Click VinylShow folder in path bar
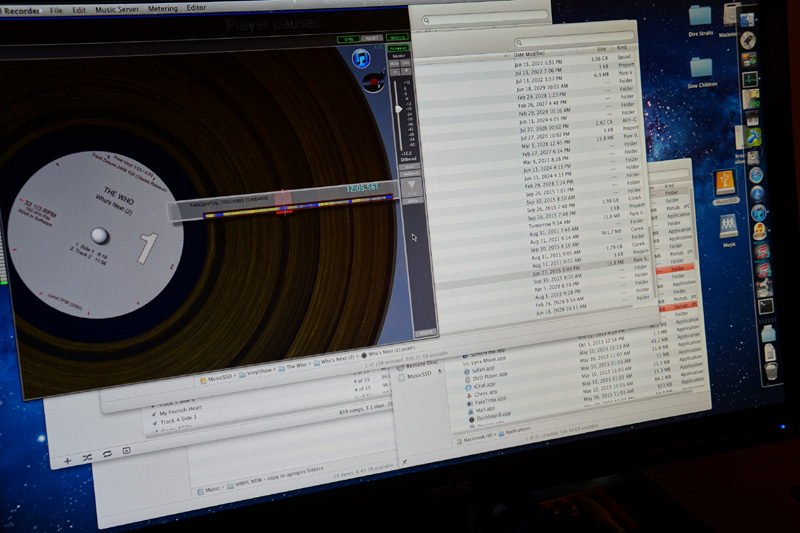This screenshot has width=800, height=533. click(258, 372)
